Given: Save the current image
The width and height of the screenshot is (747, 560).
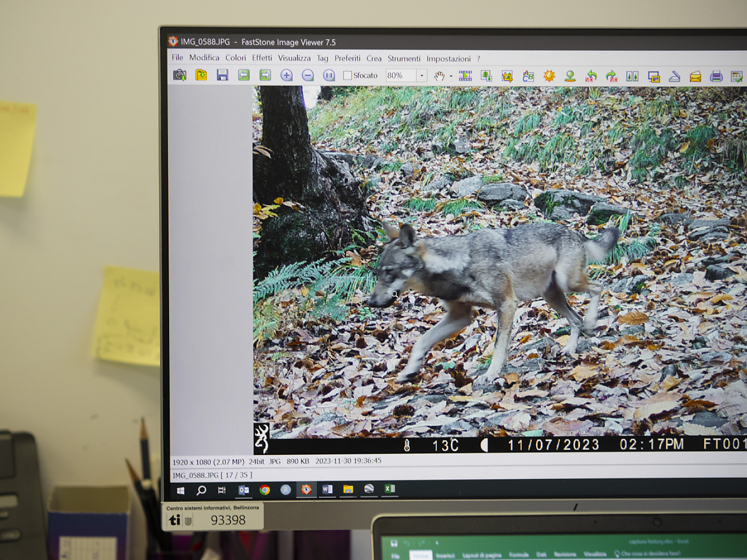Looking at the screenshot, I should [222, 75].
